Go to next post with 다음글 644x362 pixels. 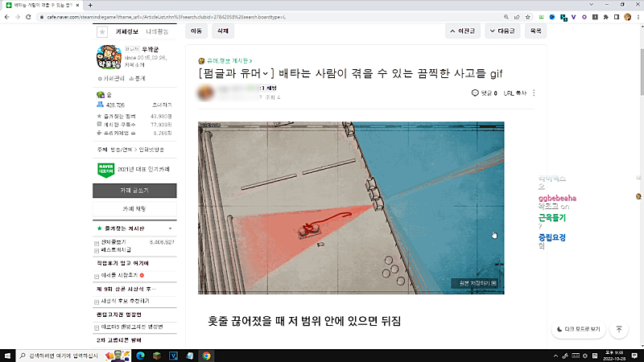point(502,31)
